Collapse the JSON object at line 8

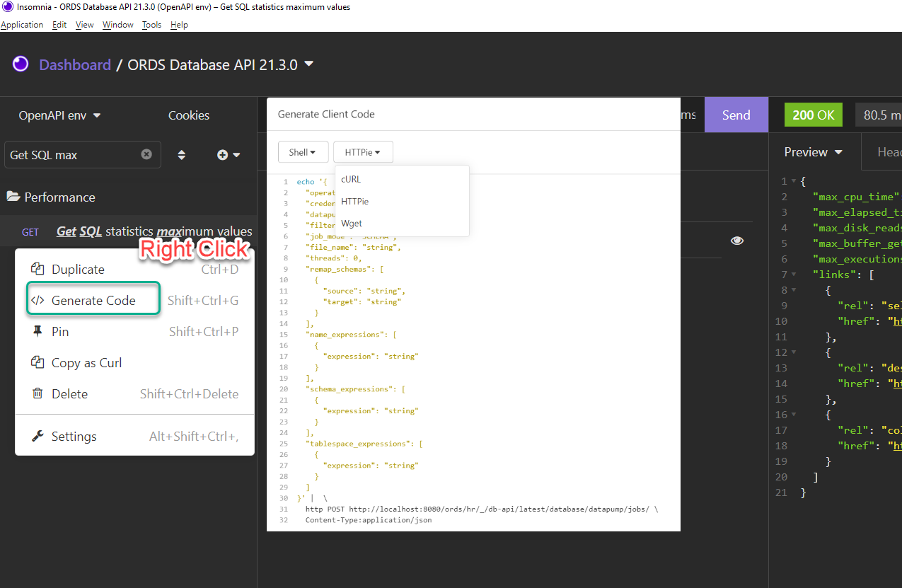pyautogui.click(x=794, y=290)
